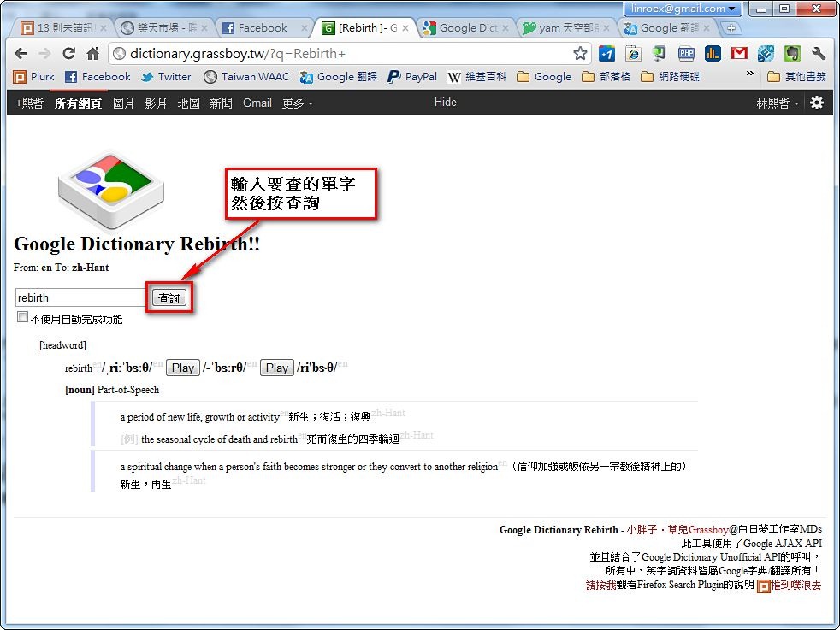Reload the page with the refresh icon
This screenshot has height=630, width=840.
point(68,54)
